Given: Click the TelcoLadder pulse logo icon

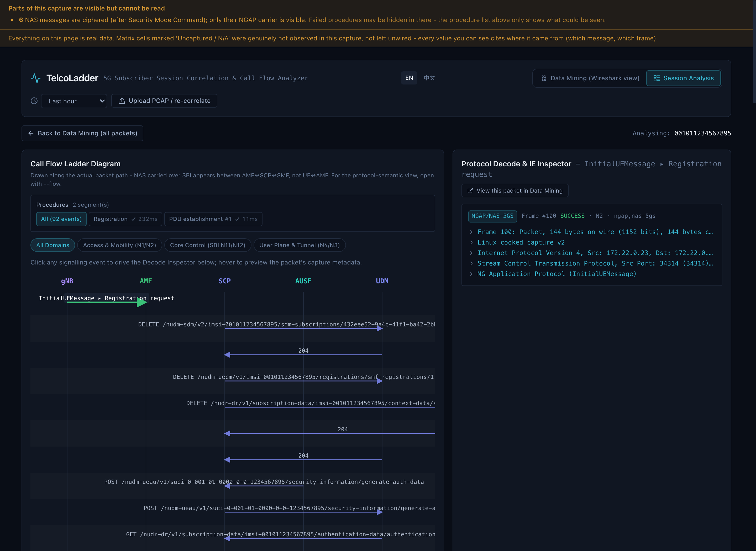Looking at the screenshot, I should point(36,78).
